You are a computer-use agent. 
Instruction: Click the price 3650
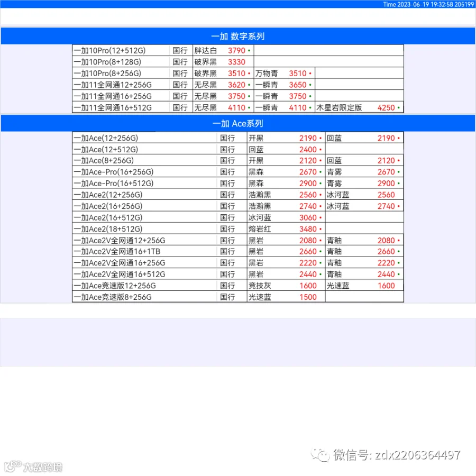[297, 85]
